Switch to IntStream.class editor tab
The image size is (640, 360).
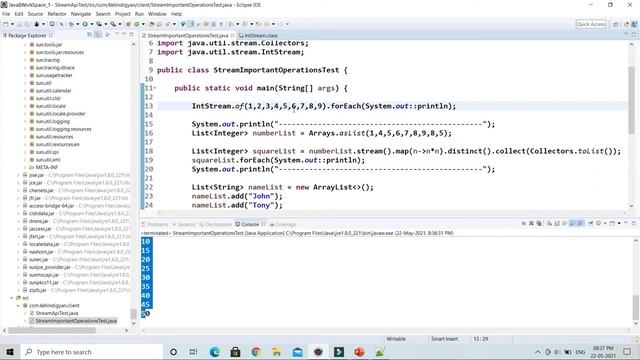coord(258,36)
